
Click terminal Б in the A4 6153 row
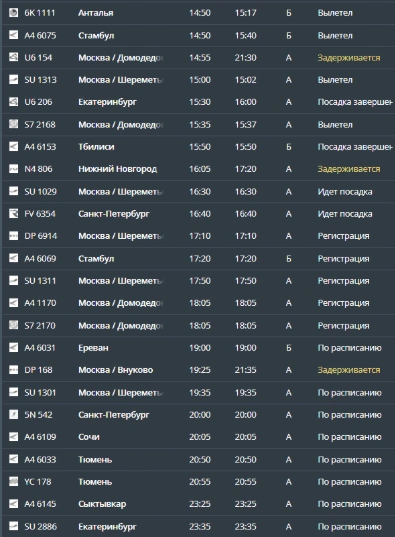pos(289,147)
